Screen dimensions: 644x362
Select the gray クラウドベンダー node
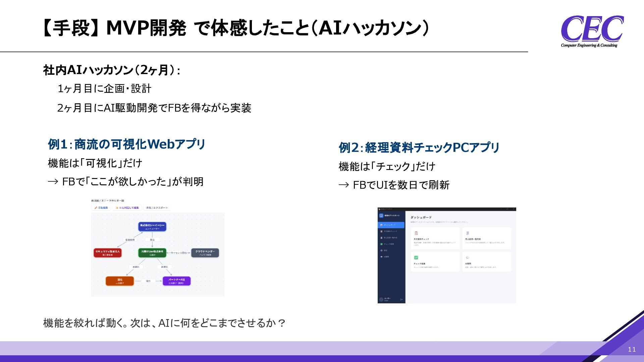click(x=205, y=253)
